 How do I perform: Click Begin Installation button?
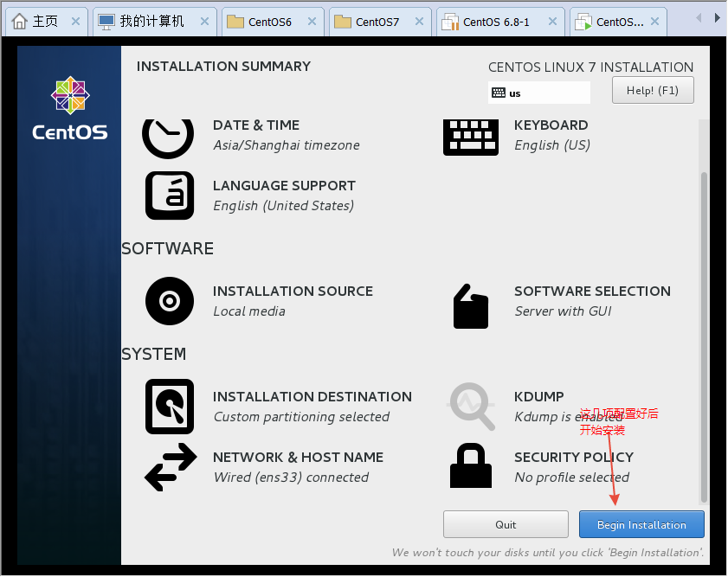(641, 524)
